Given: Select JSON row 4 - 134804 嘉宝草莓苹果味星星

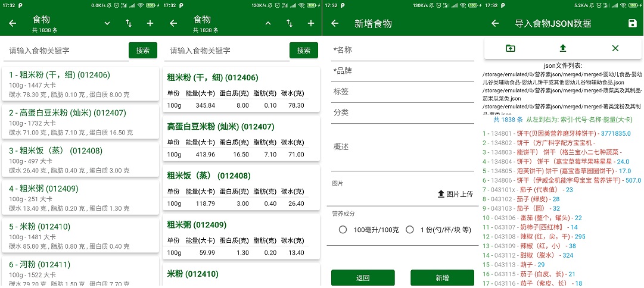Looking at the screenshot, I should pyautogui.click(x=556, y=162).
